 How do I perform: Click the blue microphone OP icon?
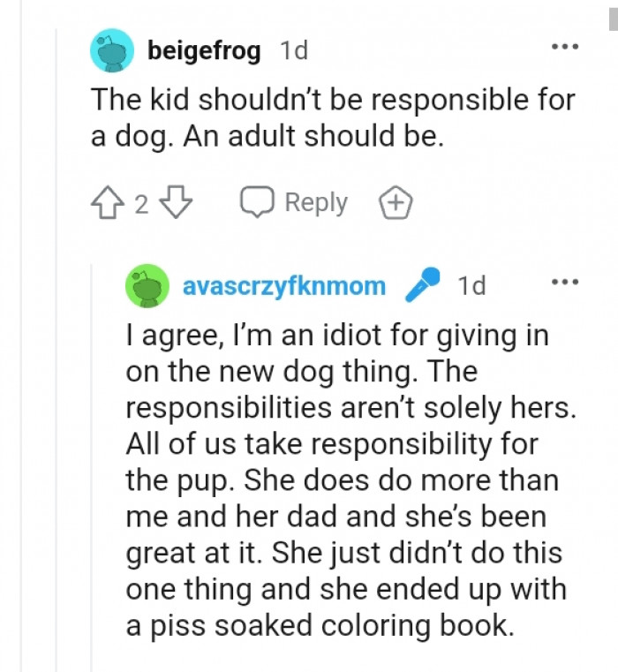[421, 284]
